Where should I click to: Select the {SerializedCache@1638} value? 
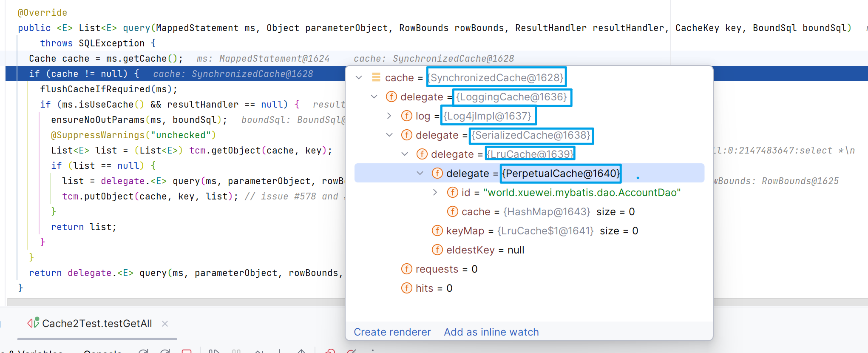coord(531,135)
